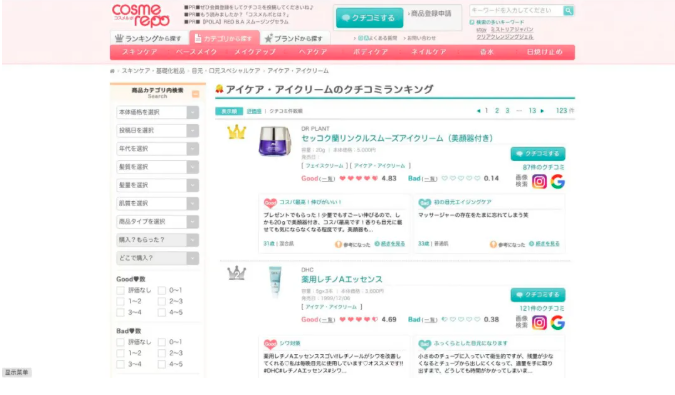The height and width of the screenshot is (395, 675).
Task: Open the 髪量を選択 dropdown
Action: [158, 185]
